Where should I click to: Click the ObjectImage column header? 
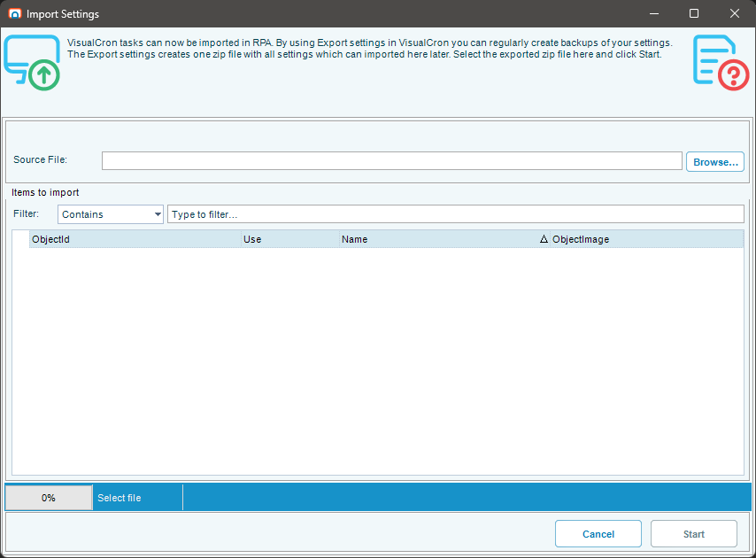point(646,239)
